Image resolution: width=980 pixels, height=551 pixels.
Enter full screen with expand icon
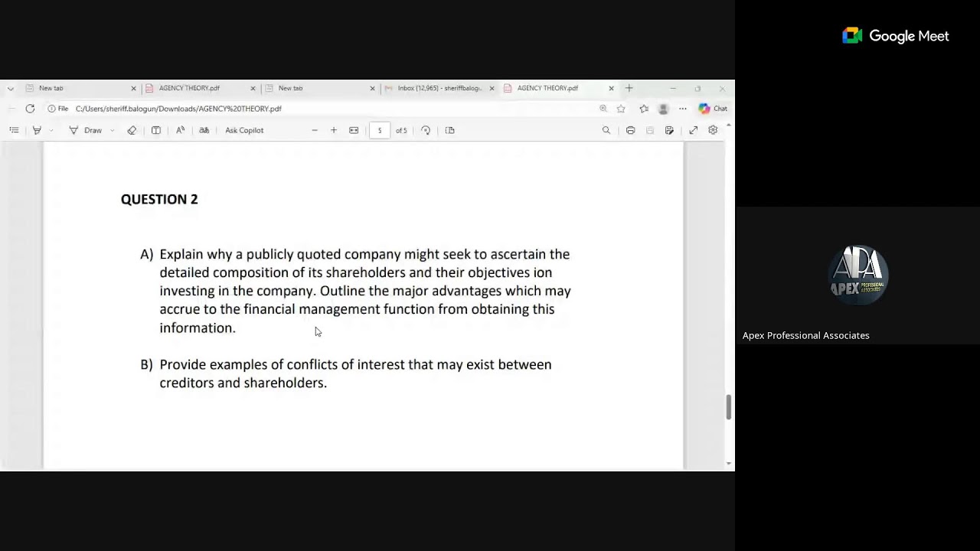[x=694, y=130]
